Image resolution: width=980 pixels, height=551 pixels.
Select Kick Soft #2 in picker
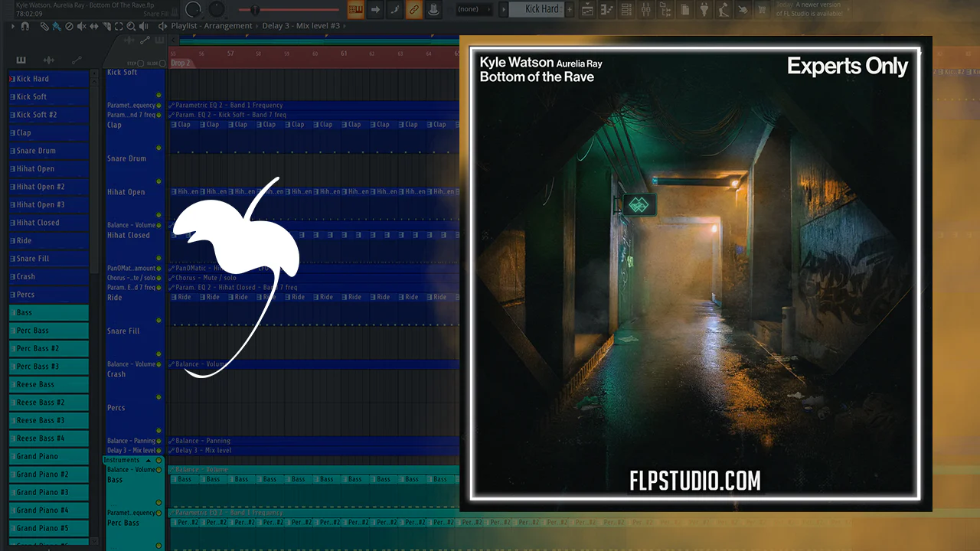(49, 115)
